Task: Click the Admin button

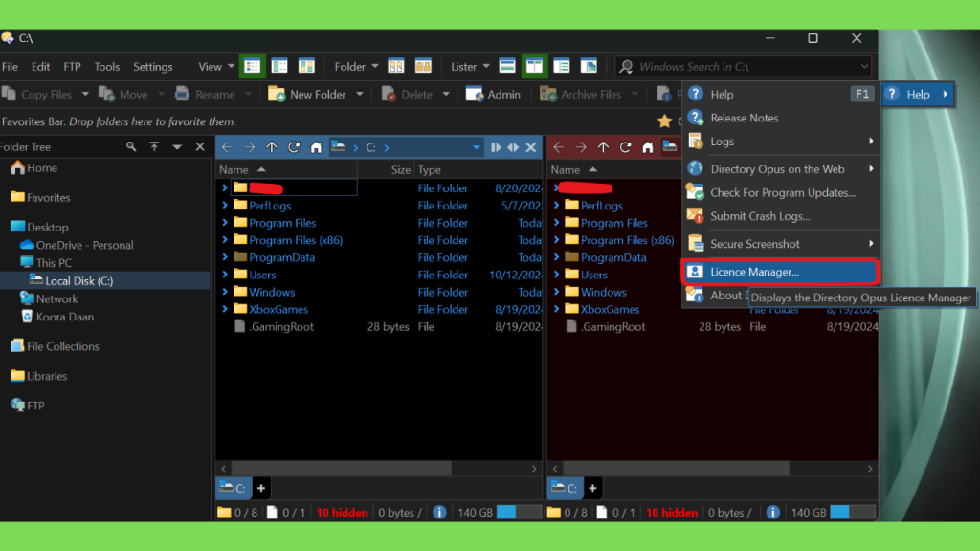Action: click(493, 95)
